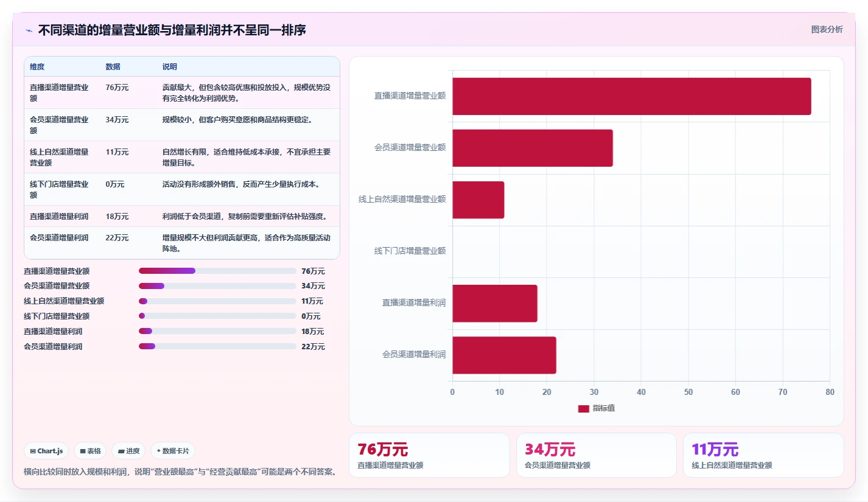Image resolution: width=868 pixels, height=502 pixels.
Task: Click the 图表分析 label in header
Action: [x=827, y=29]
